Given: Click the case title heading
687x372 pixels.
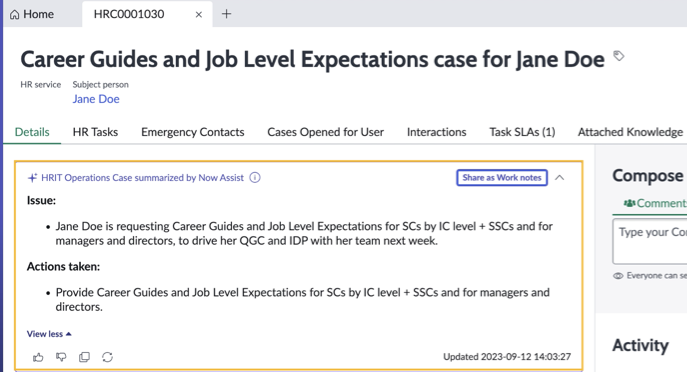Looking at the screenshot, I should (x=312, y=59).
